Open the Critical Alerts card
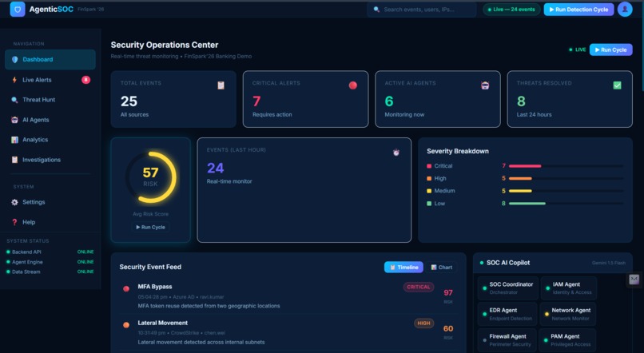Screen dimensions: 644x353 point(305,99)
